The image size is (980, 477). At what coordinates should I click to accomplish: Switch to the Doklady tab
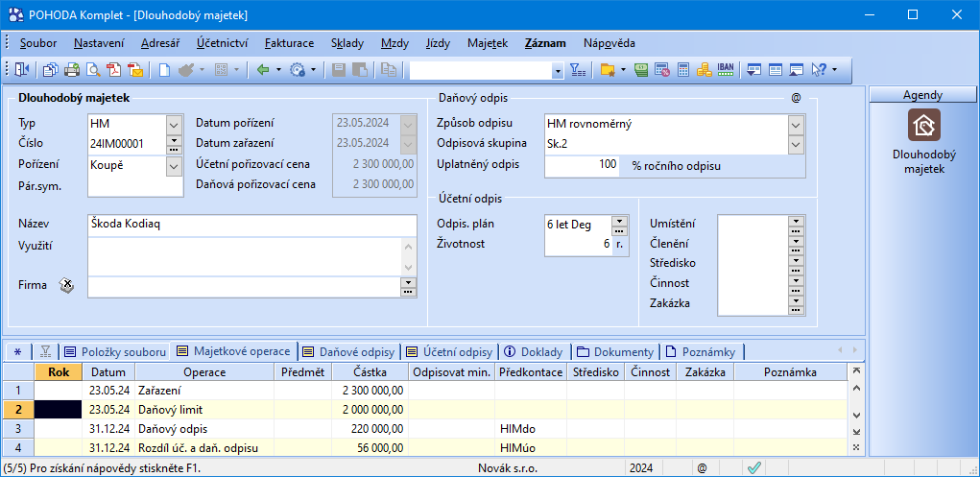point(536,351)
